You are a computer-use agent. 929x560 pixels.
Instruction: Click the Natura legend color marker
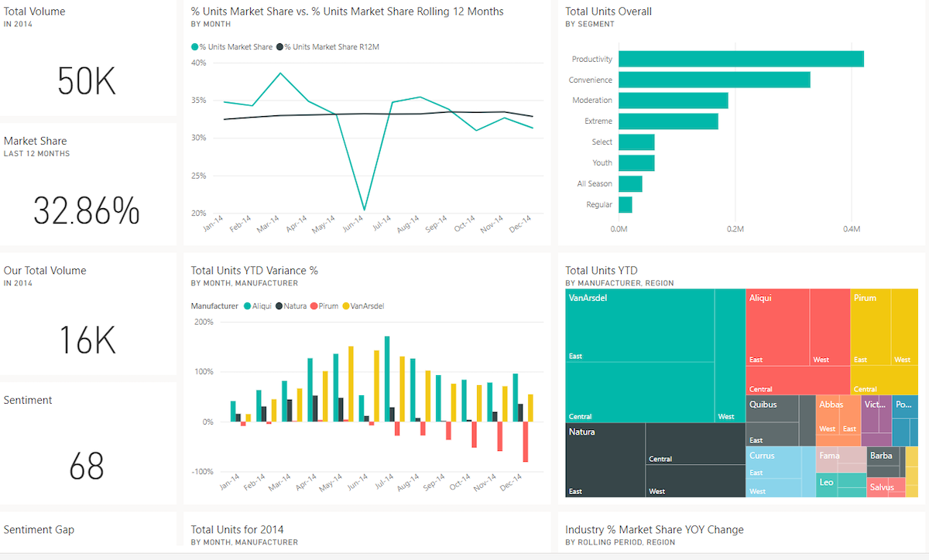pyautogui.click(x=279, y=306)
